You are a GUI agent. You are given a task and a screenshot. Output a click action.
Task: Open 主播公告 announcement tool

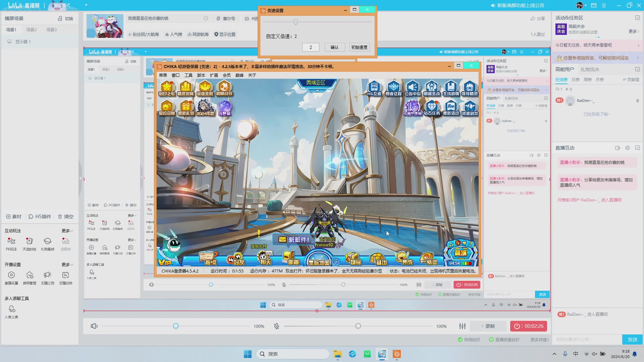coord(48,278)
